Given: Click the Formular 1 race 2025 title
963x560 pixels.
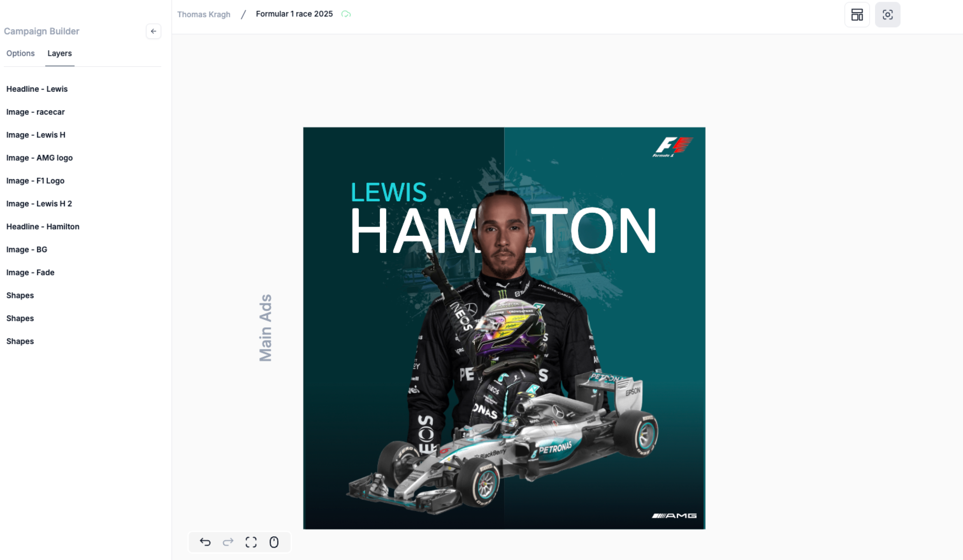Looking at the screenshot, I should (x=294, y=14).
